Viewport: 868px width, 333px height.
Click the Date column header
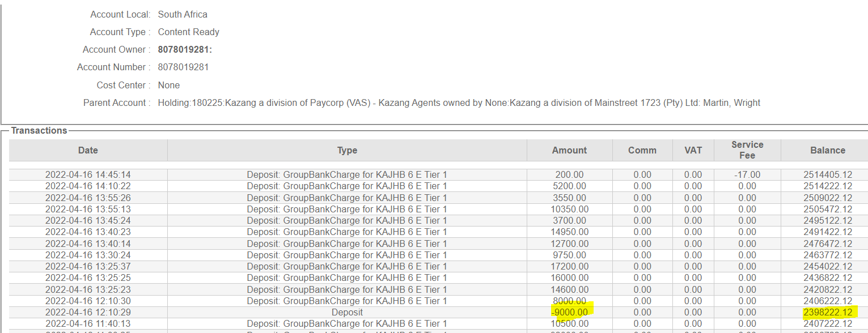click(x=88, y=150)
